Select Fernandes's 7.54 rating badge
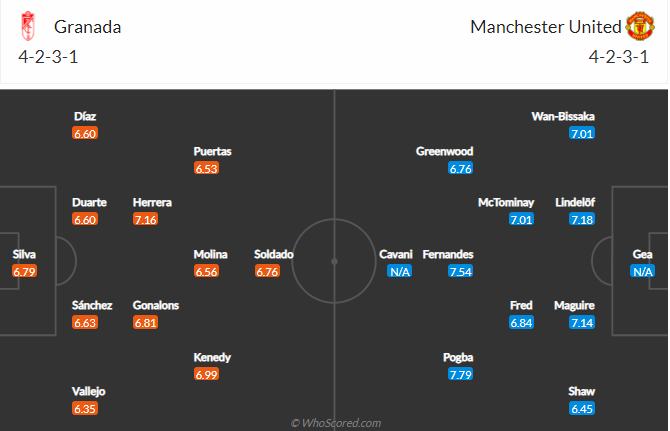Viewport: 670px width, 431px height. 461,271
